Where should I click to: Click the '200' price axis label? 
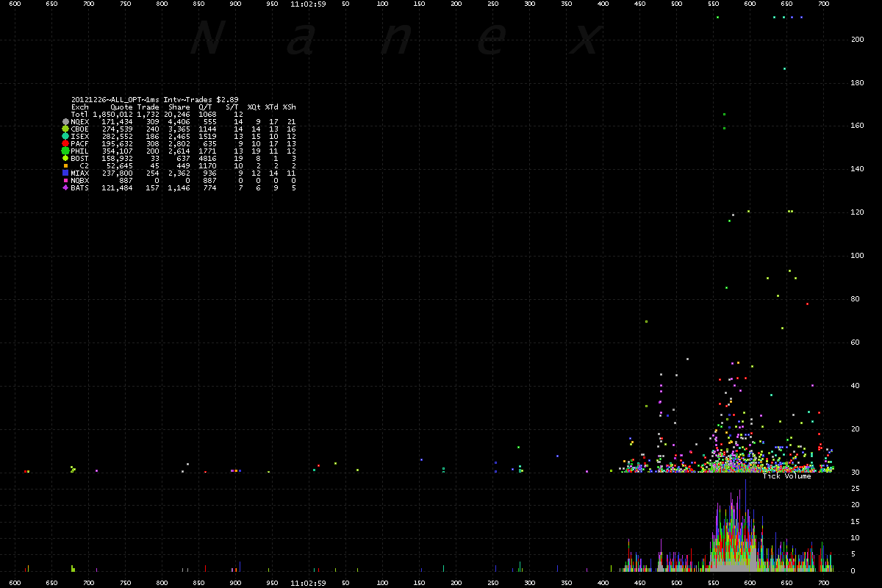857,39
